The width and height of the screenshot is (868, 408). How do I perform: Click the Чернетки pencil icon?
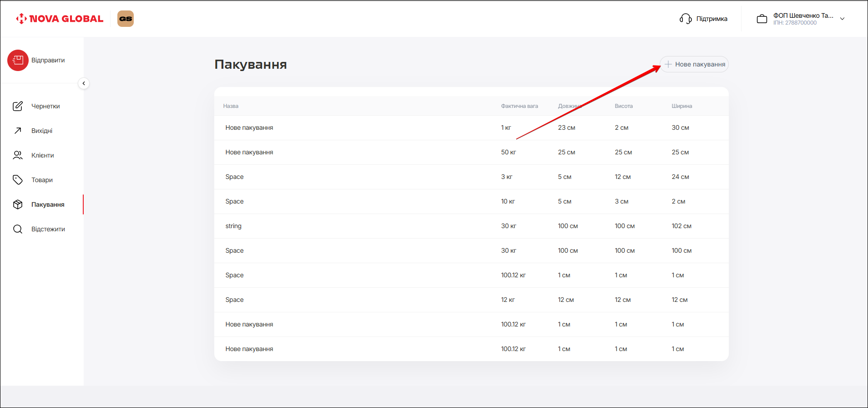click(x=18, y=106)
